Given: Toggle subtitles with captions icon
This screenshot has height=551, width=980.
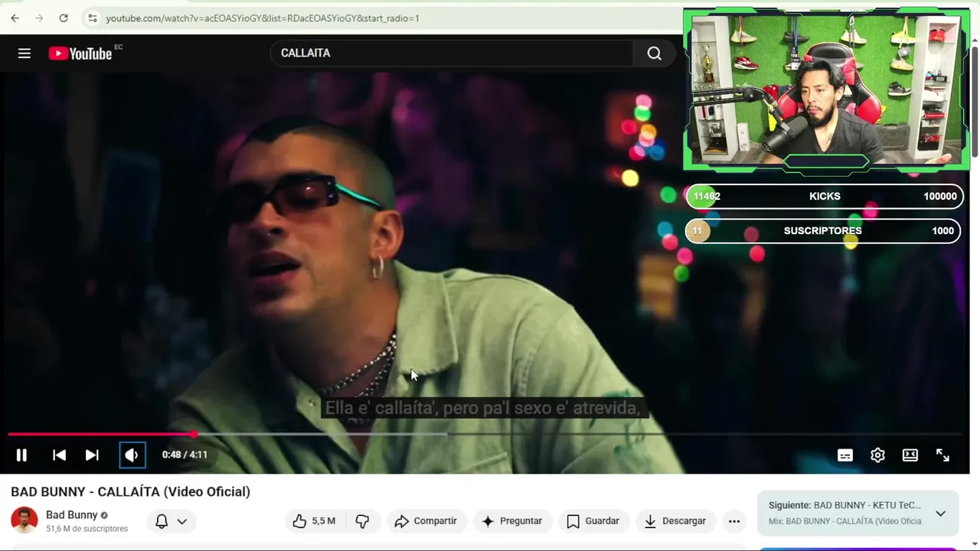Looking at the screenshot, I should click(x=845, y=455).
